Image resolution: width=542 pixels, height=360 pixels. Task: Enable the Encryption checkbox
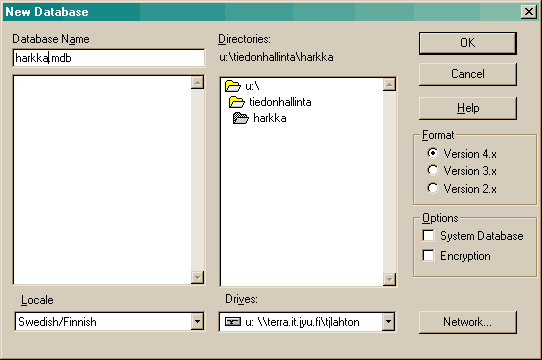pyautogui.click(x=428, y=256)
